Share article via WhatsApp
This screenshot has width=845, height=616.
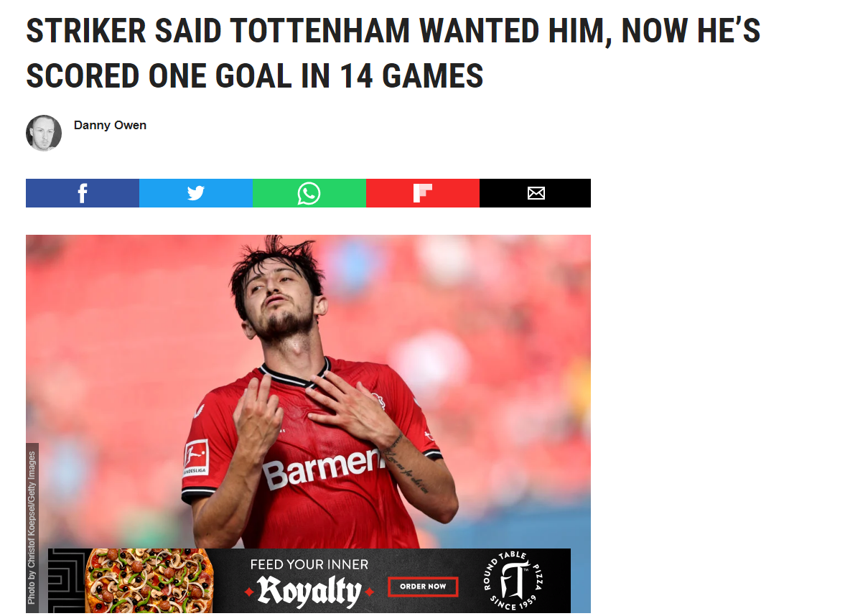coord(309,193)
